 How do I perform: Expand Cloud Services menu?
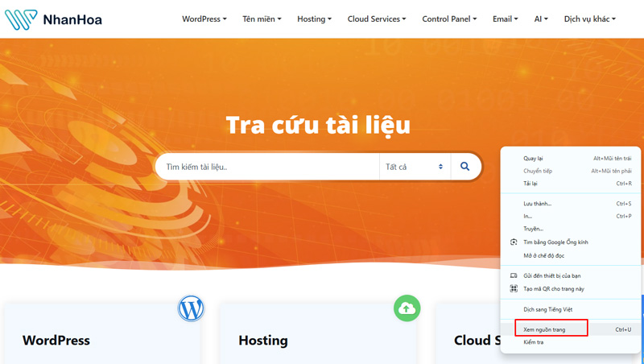coord(377,19)
